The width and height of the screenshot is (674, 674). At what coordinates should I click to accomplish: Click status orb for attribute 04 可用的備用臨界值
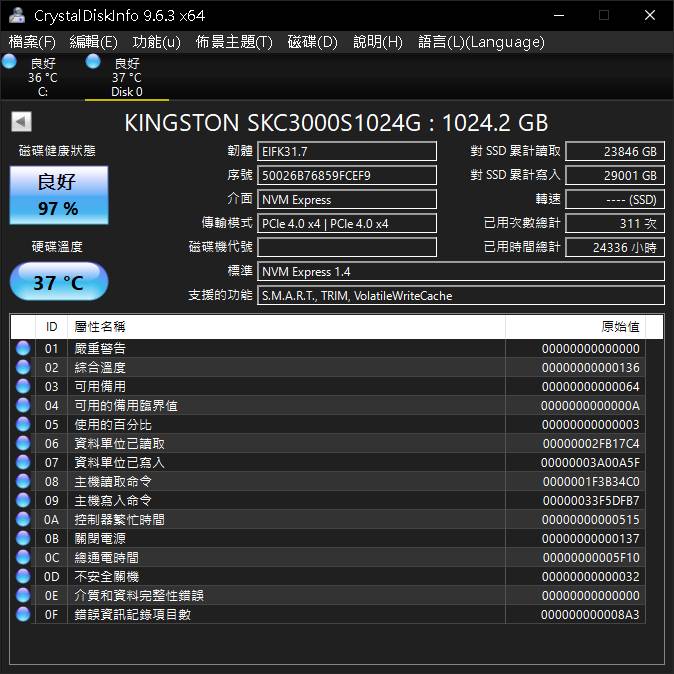coord(23,405)
